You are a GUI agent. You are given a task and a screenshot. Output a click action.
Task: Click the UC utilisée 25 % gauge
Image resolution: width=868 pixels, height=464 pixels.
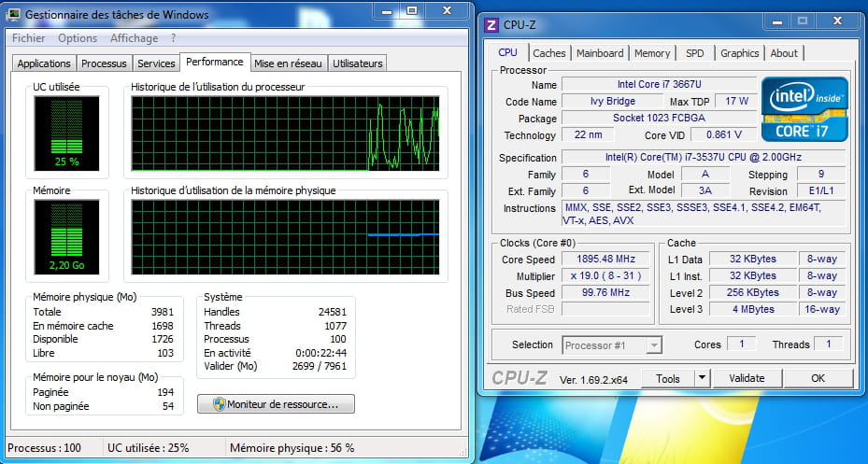click(66, 134)
